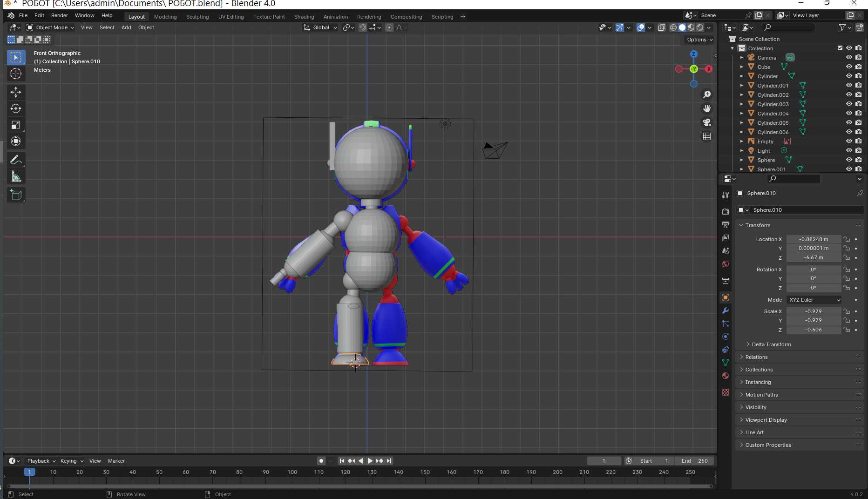
Task: Open the rotation Mode XYZ Euler dropdown
Action: [x=814, y=300]
